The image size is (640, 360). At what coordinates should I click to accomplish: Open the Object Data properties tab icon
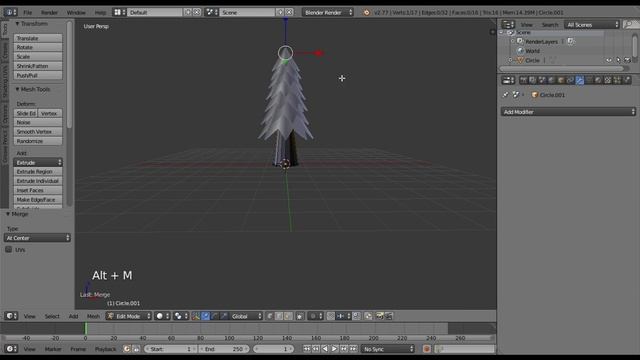click(589, 80)
